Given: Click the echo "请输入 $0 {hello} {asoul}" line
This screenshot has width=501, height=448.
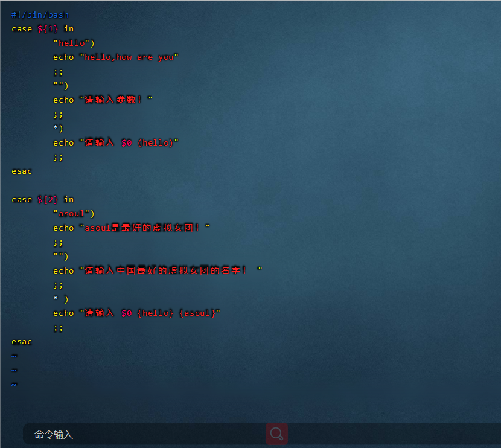Looking at the screenshot, I should click(x=136, y=313).
